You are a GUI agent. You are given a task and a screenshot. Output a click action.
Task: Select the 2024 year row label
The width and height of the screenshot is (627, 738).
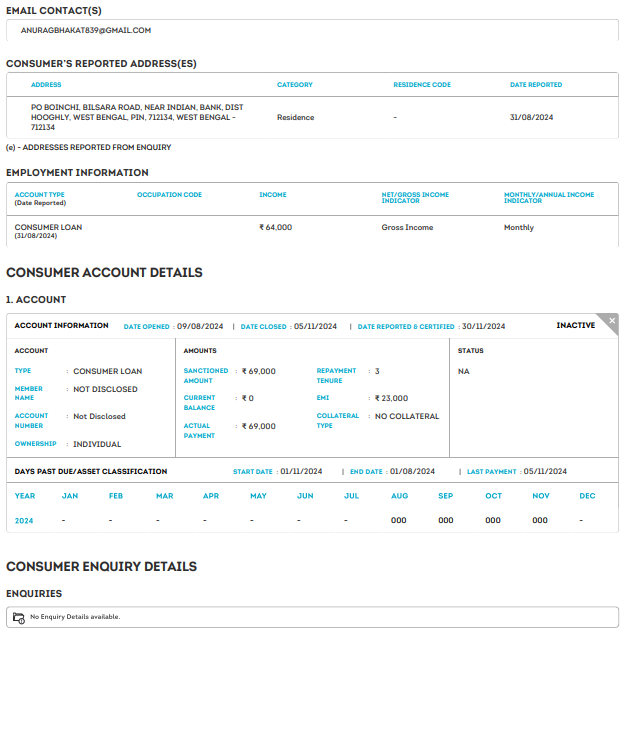pos(24,520)
